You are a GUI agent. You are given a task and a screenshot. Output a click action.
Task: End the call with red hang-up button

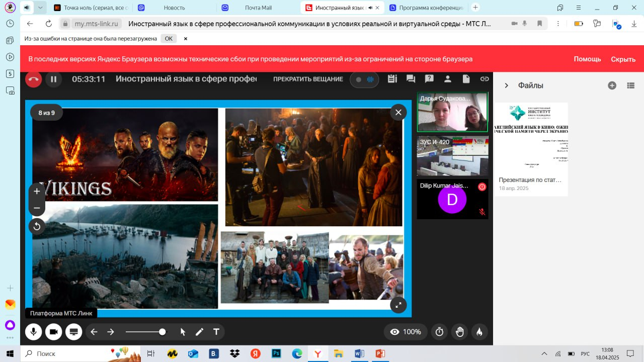[34, 79]
